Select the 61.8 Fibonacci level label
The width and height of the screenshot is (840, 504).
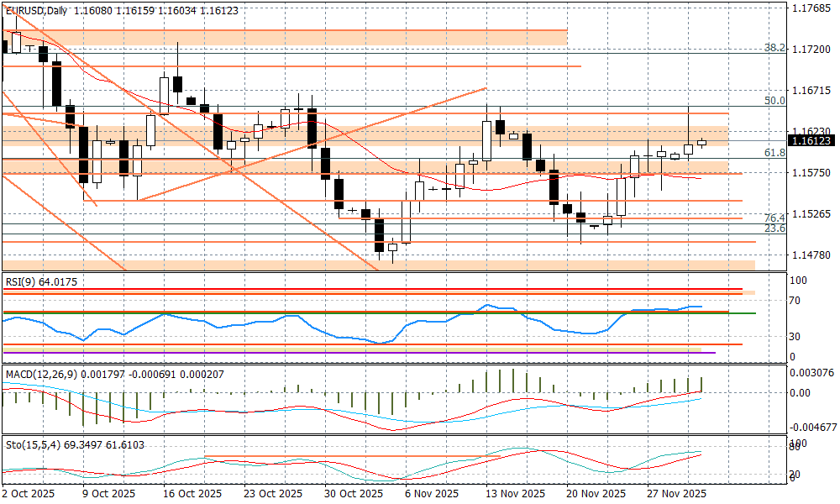point(774,153)
